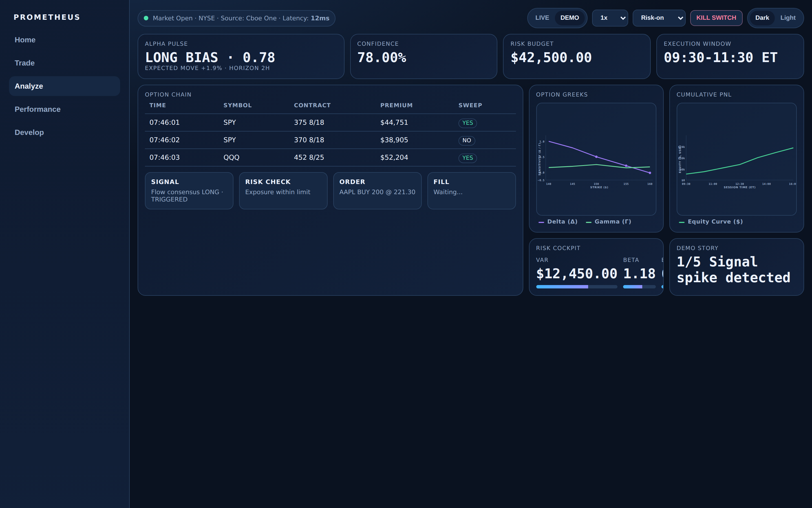Open the Home page in sidebar
The image size is (812, 508).
pyautogui.click(x=64, y=40)
